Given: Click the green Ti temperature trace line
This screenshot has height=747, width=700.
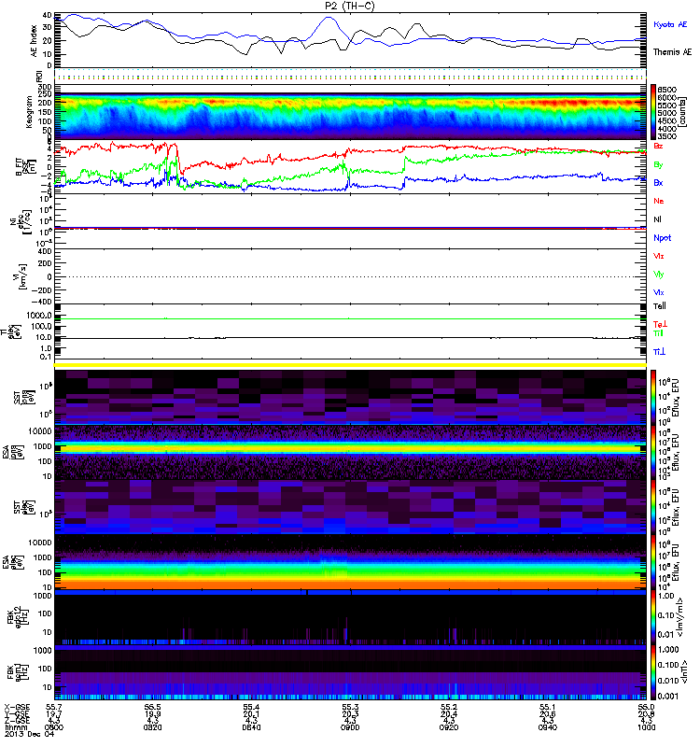Looking at the screenshot, I should coord(350,318).
